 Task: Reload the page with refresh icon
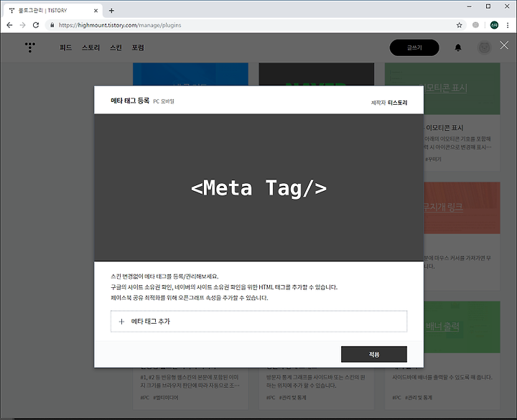[x=36, y=25]
